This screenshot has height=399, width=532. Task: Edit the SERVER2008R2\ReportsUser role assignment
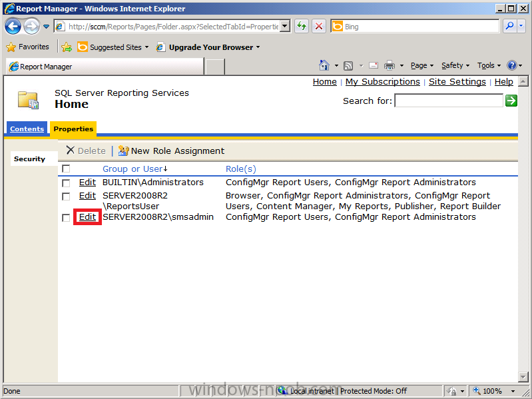tap(87, 195)
